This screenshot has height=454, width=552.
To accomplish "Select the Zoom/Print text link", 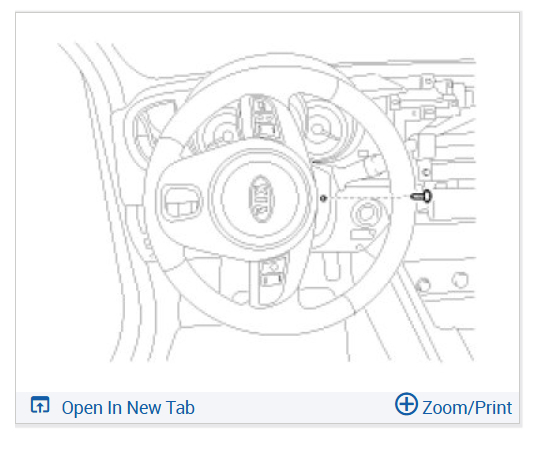I will tap(467, 408).
